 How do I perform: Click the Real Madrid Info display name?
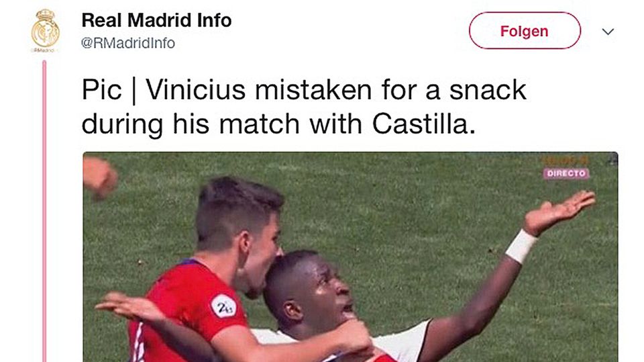(x=156, y=20)
